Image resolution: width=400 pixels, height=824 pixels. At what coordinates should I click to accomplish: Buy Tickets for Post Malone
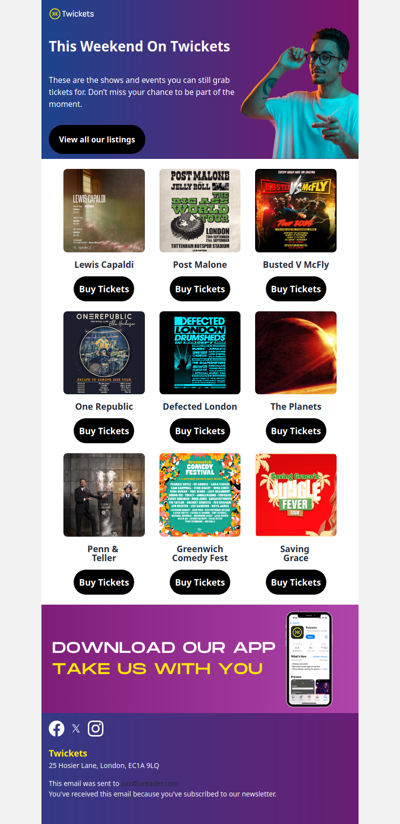pyautogui.click(x=200, y=289)
